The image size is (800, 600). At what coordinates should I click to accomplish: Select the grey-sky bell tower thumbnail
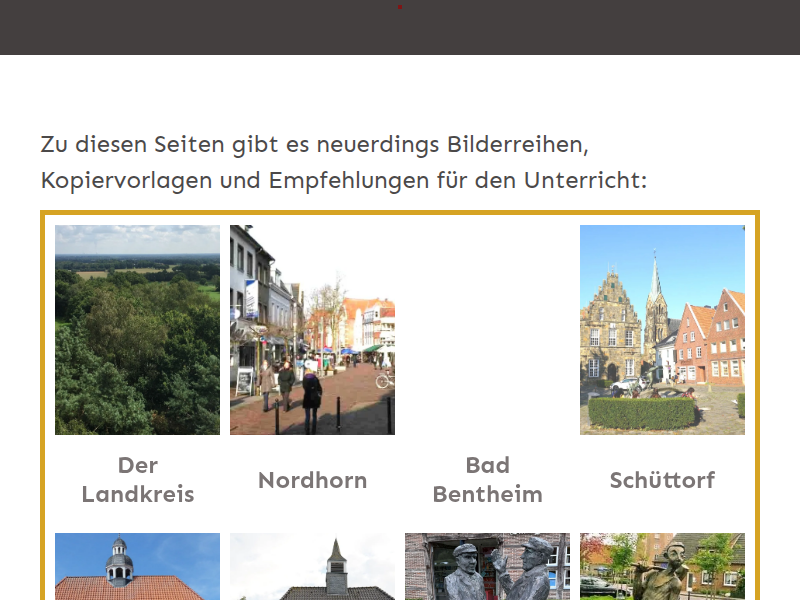312,566
